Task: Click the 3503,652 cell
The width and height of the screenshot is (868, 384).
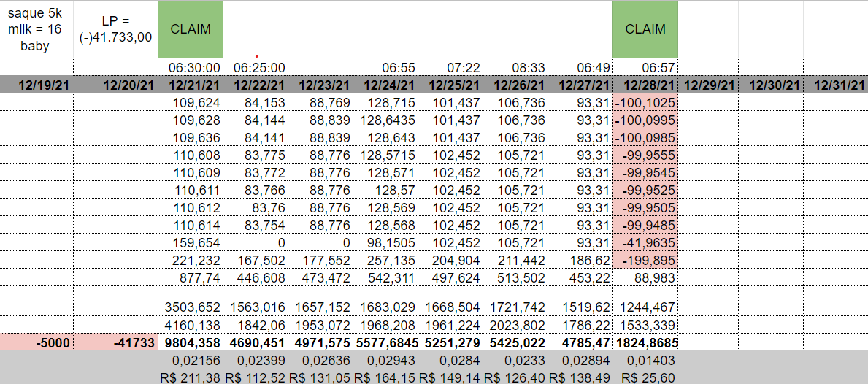Action: click(x=191, y=301)
